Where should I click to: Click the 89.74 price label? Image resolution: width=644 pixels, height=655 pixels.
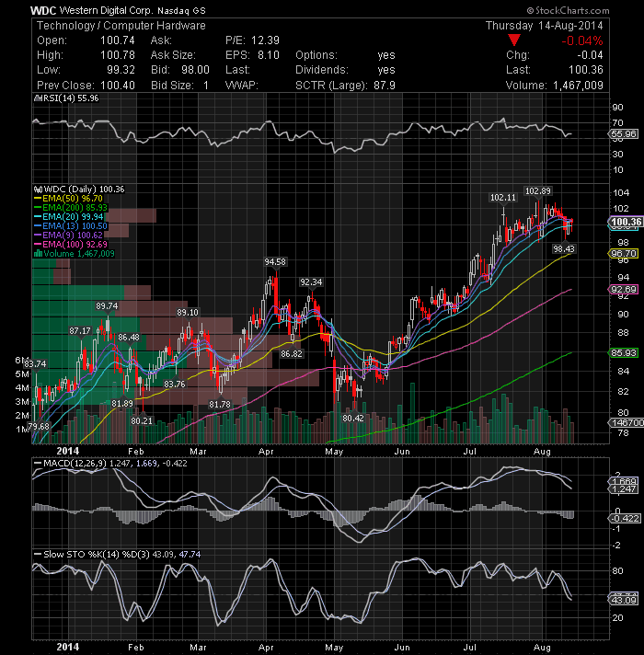click(107, 306)
